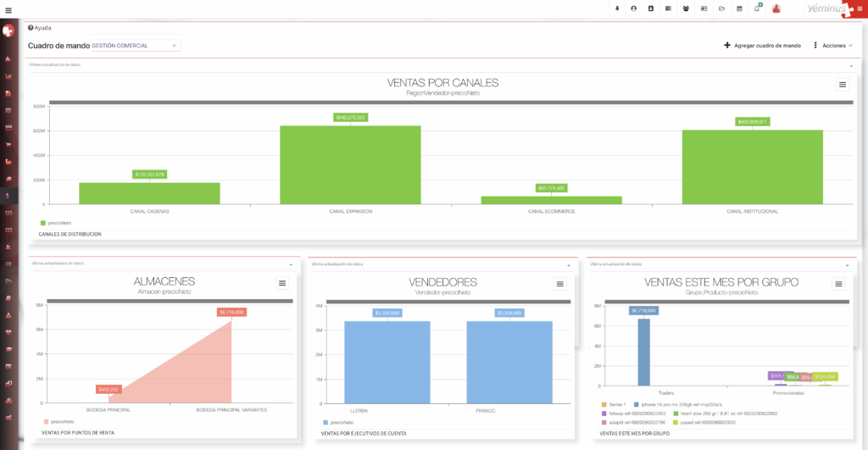Image resolution: width=868 pixels, height=450 pixels.
Task: Click the pin icon in top bar
Action: pyautogui.click(x=617, y=8)
